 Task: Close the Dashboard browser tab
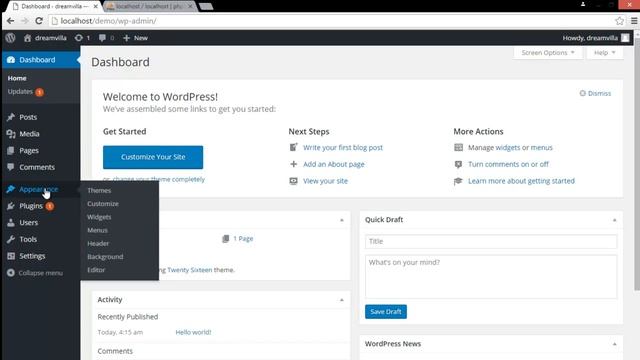click(96, 7)
